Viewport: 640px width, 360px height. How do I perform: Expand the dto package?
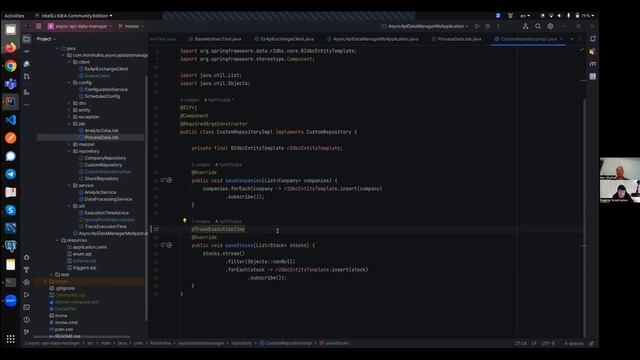[69, 103]
